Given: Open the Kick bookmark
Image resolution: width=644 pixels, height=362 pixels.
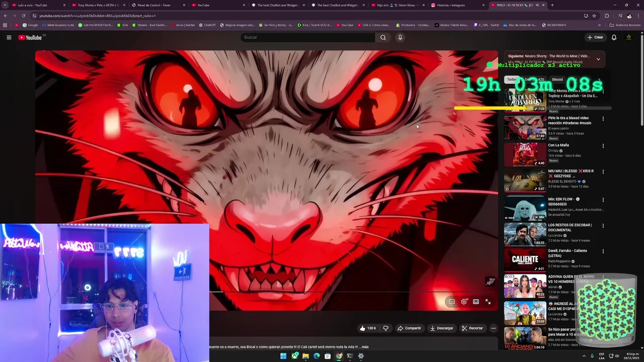Looking at the screenshot, I should (x=122, y=25).
